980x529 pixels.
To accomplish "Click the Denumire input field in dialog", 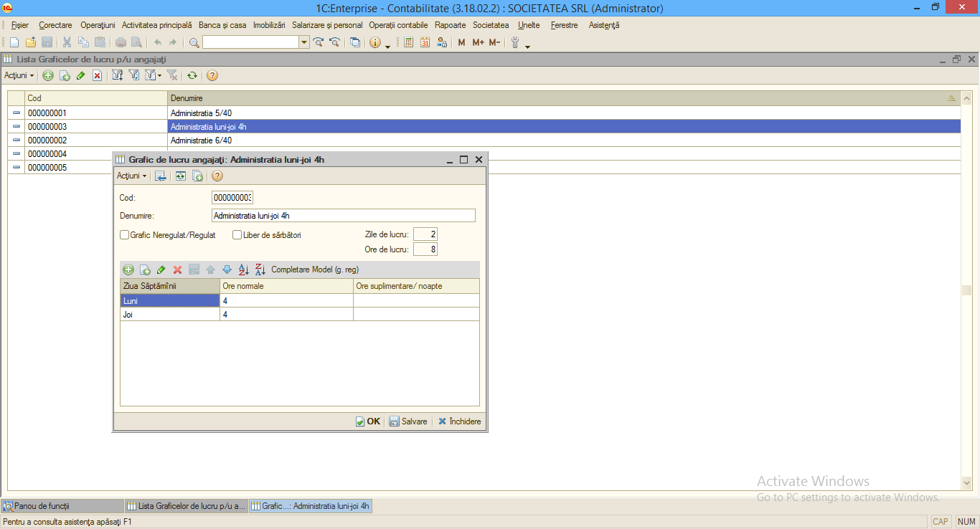I will click(344, 215).
